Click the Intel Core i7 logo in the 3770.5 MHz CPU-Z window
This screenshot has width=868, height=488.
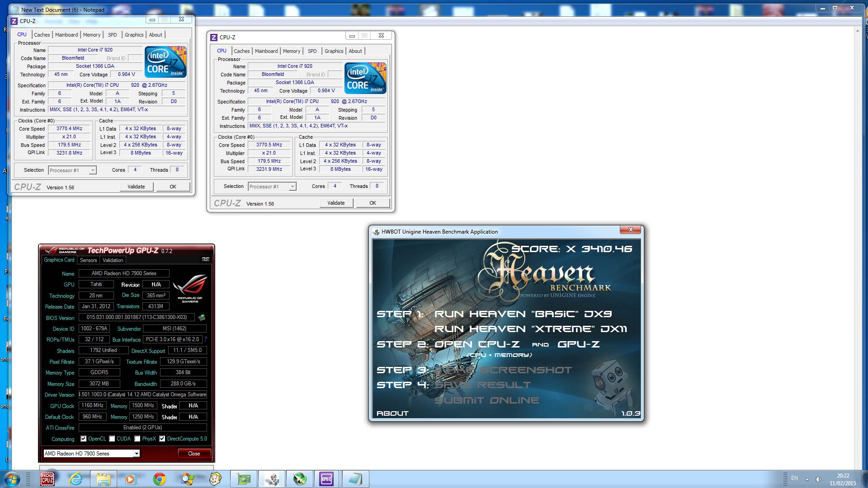pyautogui.click(x=365, y=78)
